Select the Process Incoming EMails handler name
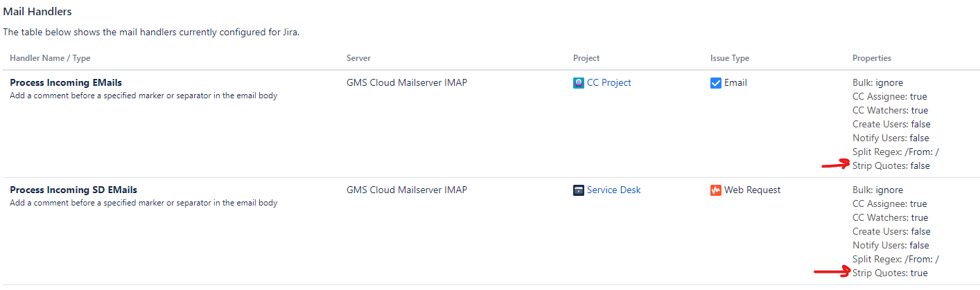Image resolution: width=980 pixels, height=290 pixels. [x=66, y=82]
